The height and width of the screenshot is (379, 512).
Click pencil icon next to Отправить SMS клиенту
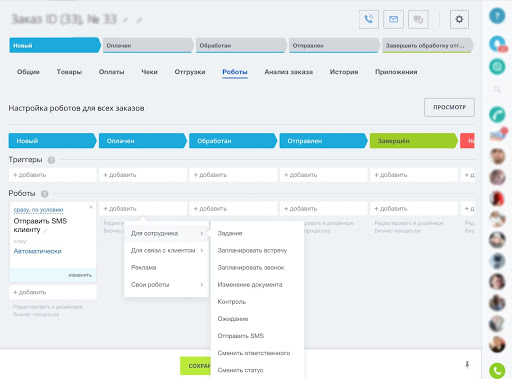[46, 230]
